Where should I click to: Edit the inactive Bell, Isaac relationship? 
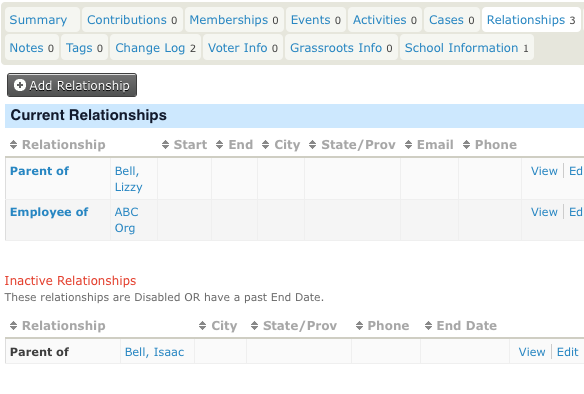[567, 352]
